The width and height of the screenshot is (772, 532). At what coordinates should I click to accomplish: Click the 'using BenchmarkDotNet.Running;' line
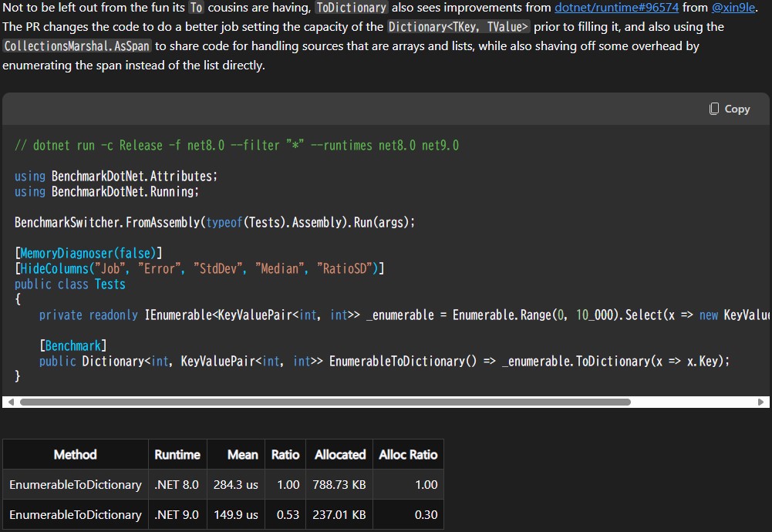tap(107, 191)
